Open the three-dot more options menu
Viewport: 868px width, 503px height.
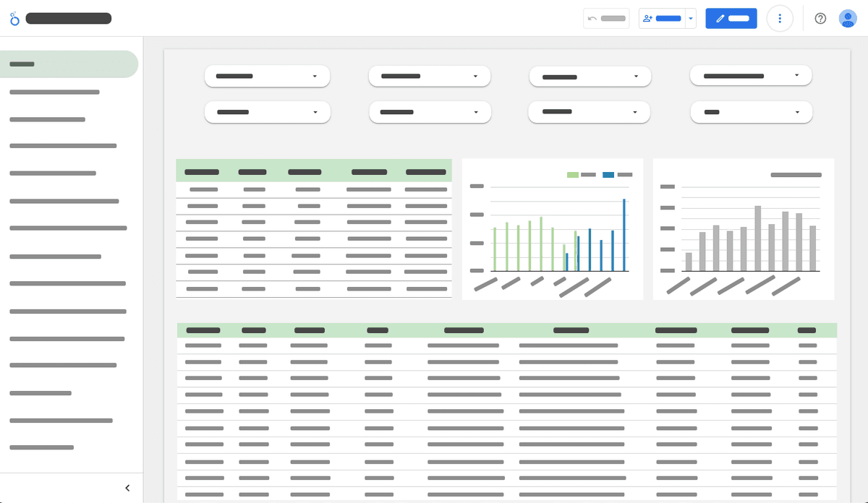pyautogui.click(x=780, y=19)
